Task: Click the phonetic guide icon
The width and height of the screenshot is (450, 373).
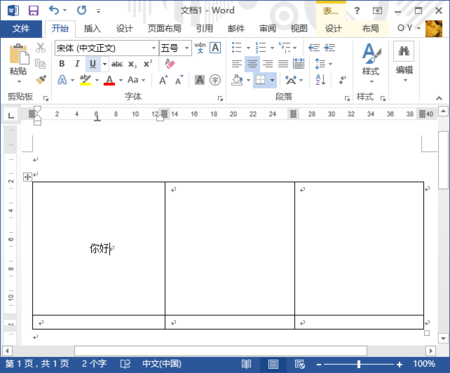Action: coord(200,48)
